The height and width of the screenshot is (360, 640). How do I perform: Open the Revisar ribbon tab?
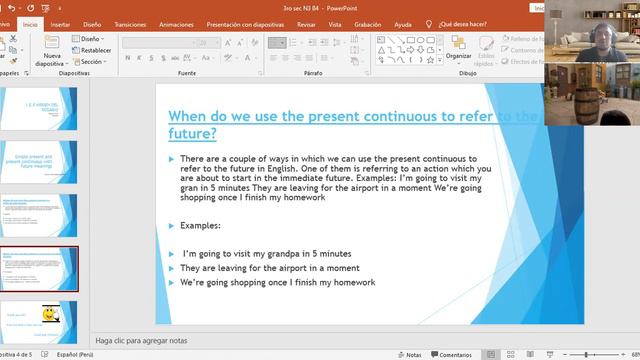click(x=306, y=24)
